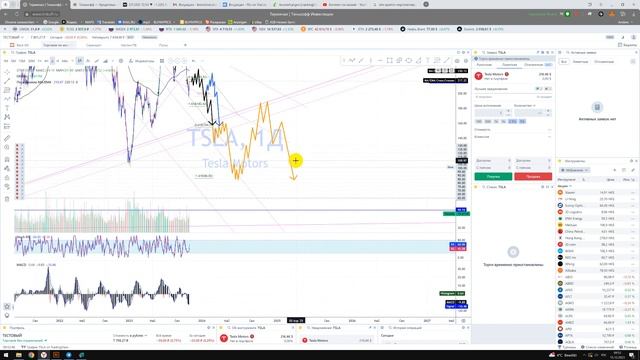
Task: Lock all drawings with the padlock icon
Action: click(x=7, y=178)
